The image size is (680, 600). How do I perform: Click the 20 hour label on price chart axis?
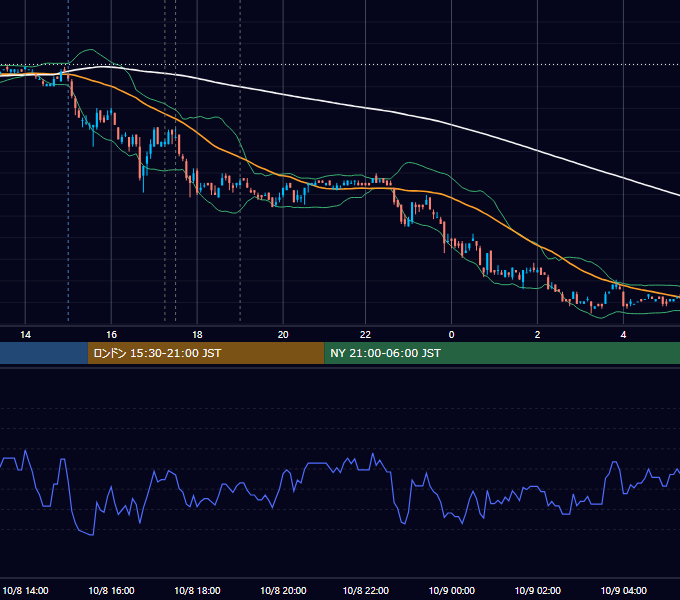click(x=283, y=335)
